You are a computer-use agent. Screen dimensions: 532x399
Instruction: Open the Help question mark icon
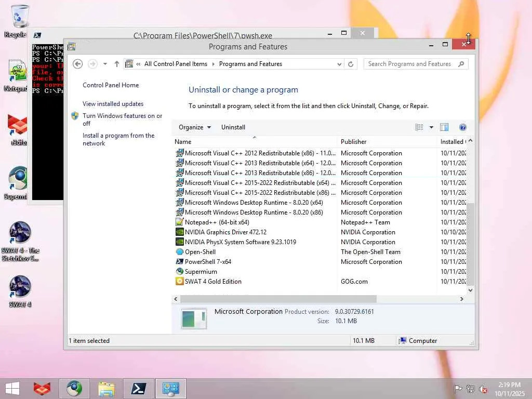462,127
